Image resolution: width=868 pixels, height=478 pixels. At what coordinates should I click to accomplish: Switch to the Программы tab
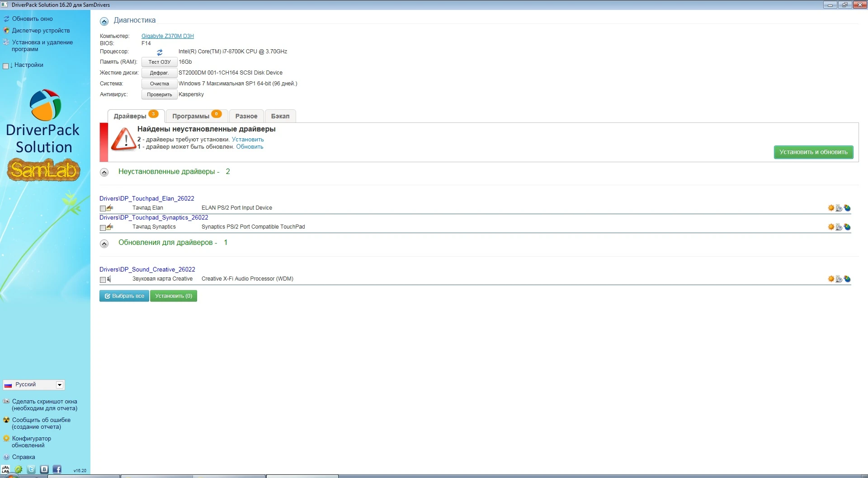191,116
